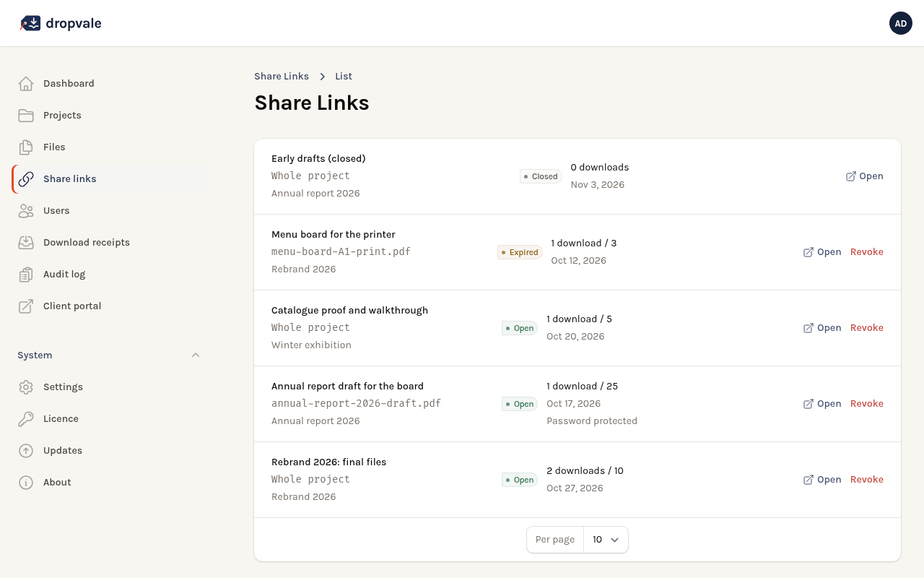
Task: Click open icon for Early drafts (closed)
Action: (x=851, y=176)
